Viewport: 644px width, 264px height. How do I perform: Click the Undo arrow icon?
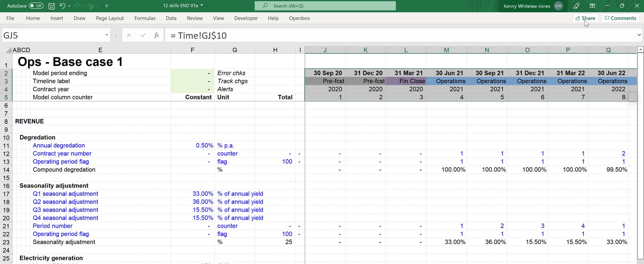pos(62,6)
